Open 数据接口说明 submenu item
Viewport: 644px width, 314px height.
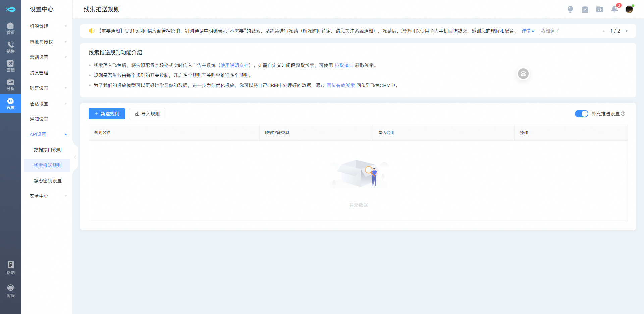tap(47, 150)
